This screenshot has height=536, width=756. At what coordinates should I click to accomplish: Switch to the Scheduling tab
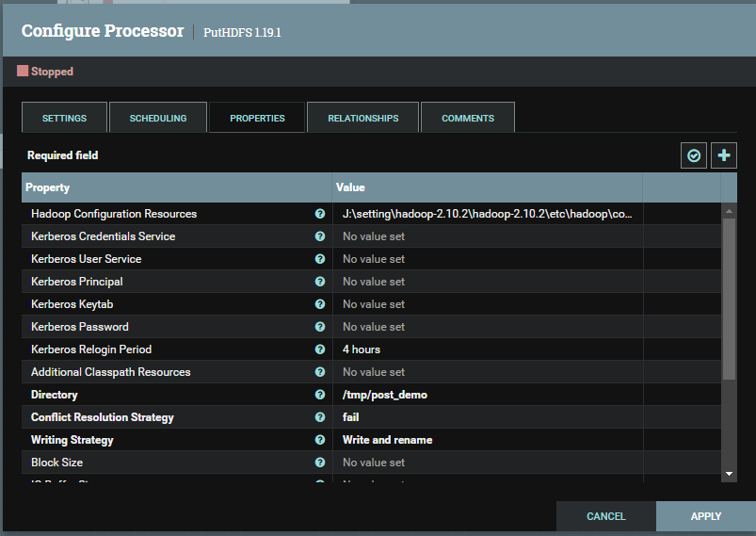(x=158, y=118)
